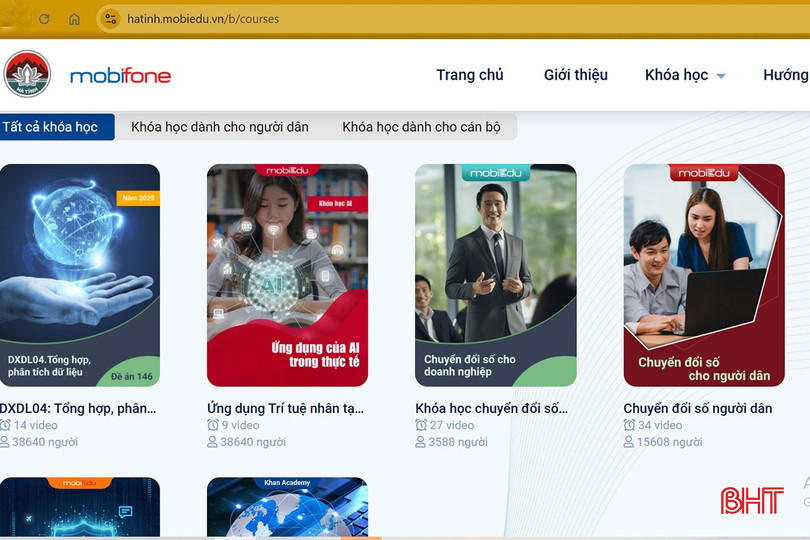Click the MobiFone logo
This screenshot has height=540, width=810.
(x=120, y=76)
